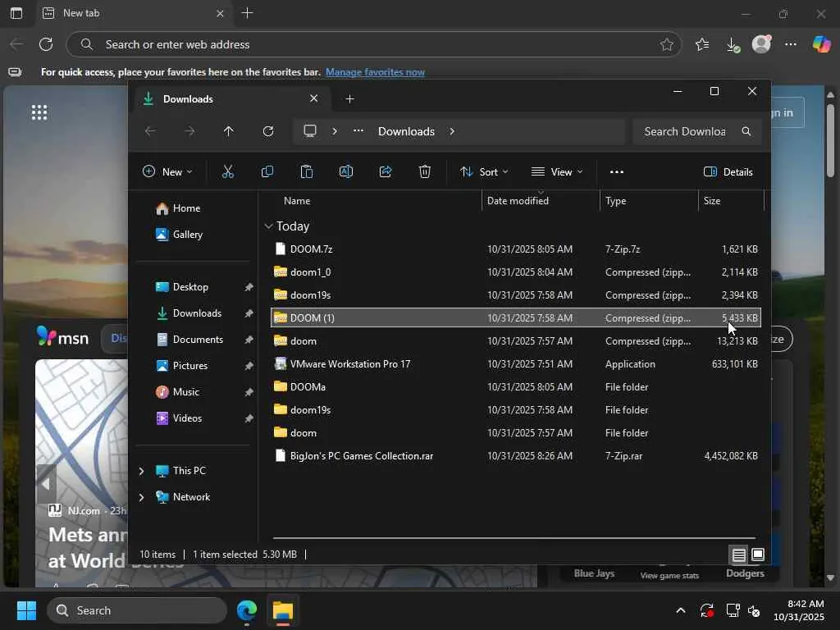Viewport: 840px width, 630px height.
Task: Expand This PC in navigation pane
Action: [x=141, y=471]
